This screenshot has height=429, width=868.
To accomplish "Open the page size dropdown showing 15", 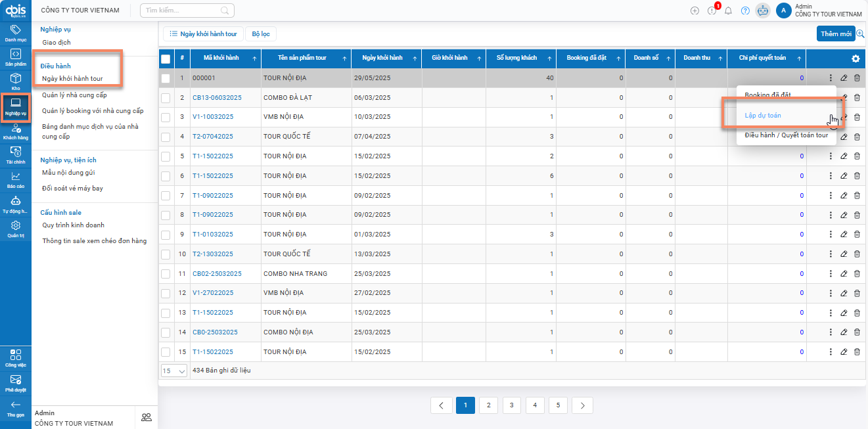I will (x=173, y=371).
